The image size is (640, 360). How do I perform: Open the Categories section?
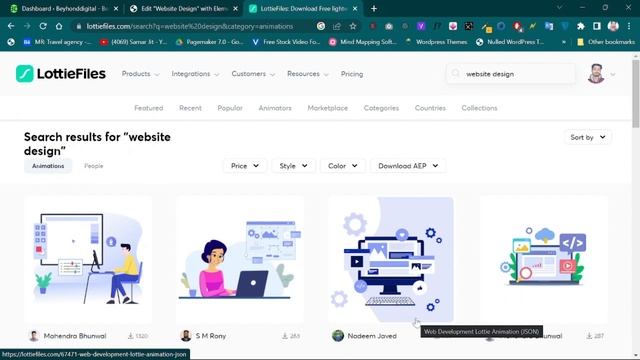pyautogui.click(x=381, y=108)
